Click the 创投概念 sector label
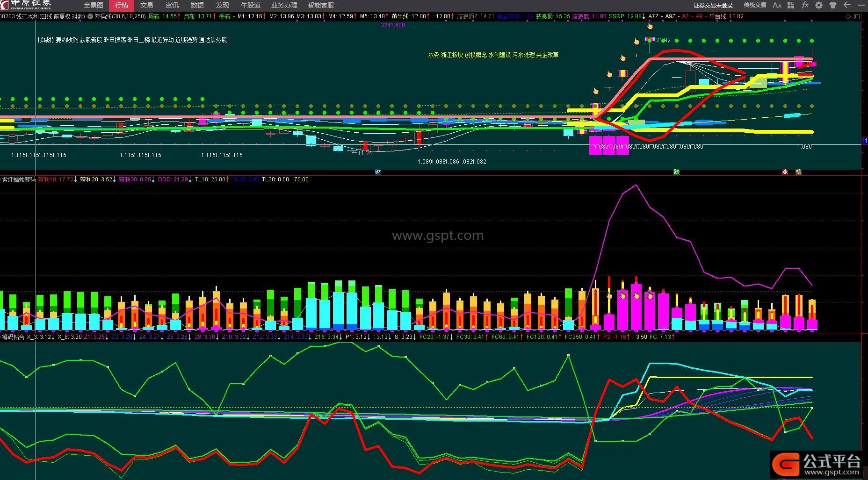This screenshot has height=480, width=868. [x=476, y=55]
